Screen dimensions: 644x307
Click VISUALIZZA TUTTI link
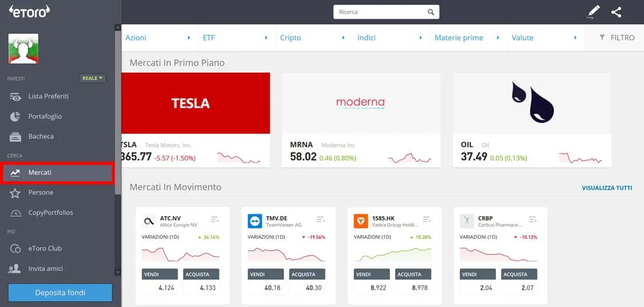(607, 188)
